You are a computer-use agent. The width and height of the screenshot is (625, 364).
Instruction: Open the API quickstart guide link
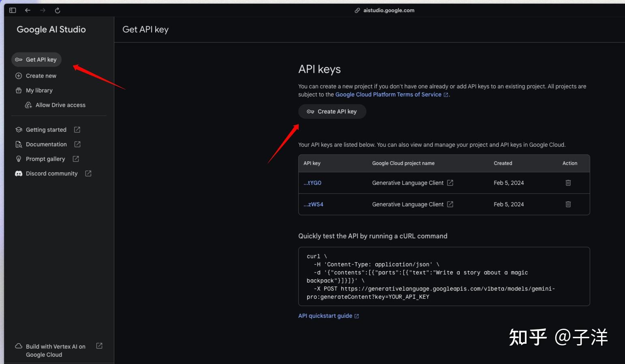pyautogui.click(x=325, y=316)
